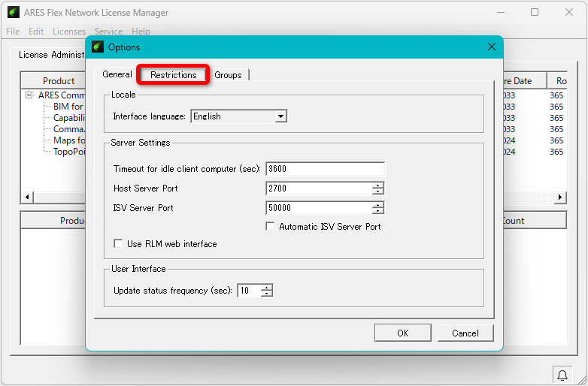Click the Options dialog leaf icon
588x386 pixels.
click(98, 47)
